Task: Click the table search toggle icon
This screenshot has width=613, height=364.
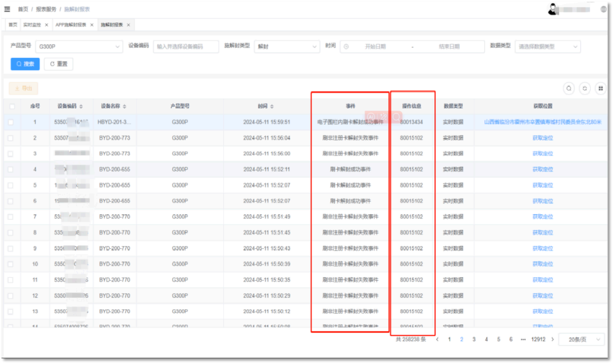Action: click(x=569, y=88)
